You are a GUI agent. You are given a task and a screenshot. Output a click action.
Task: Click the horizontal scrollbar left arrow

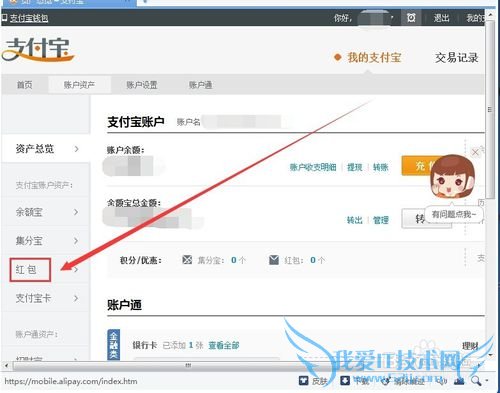point(6,366)
